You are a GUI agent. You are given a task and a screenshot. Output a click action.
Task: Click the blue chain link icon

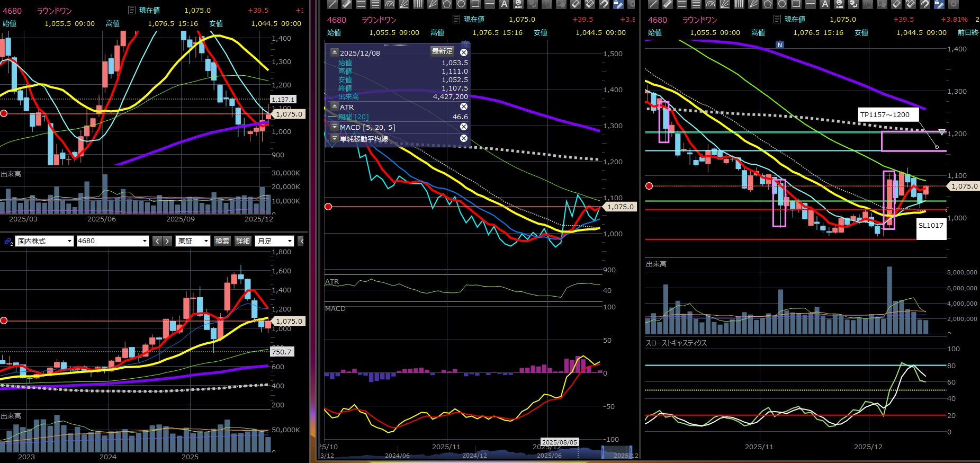coord(8,241)
